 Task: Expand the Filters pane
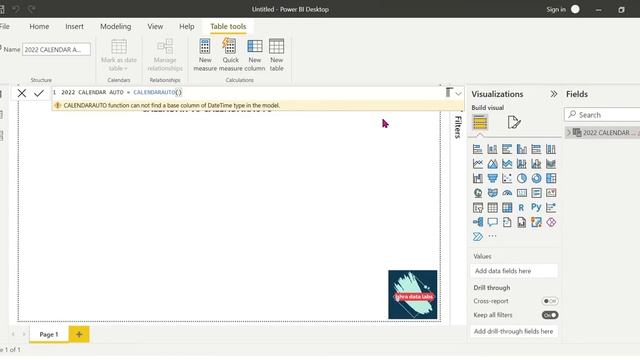coord(458,127)
